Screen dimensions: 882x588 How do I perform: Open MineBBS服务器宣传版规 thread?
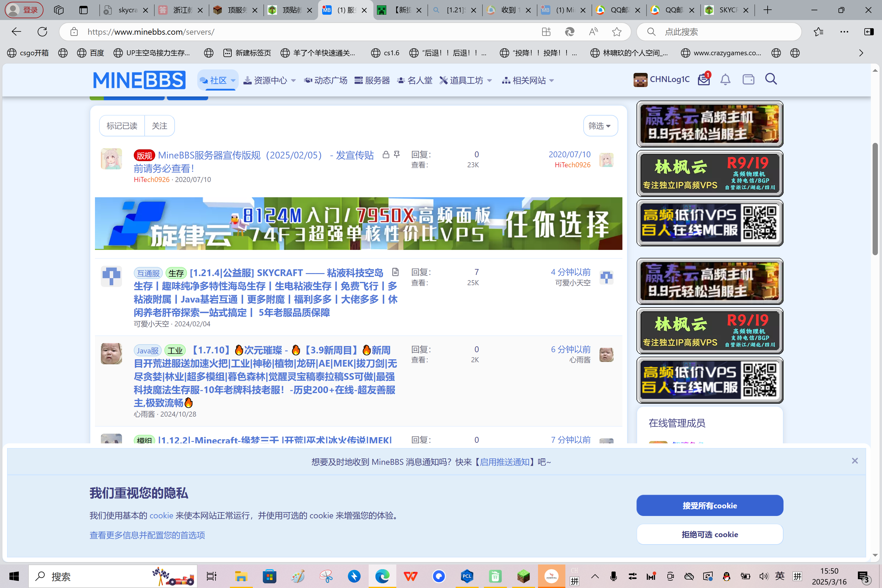254,162
